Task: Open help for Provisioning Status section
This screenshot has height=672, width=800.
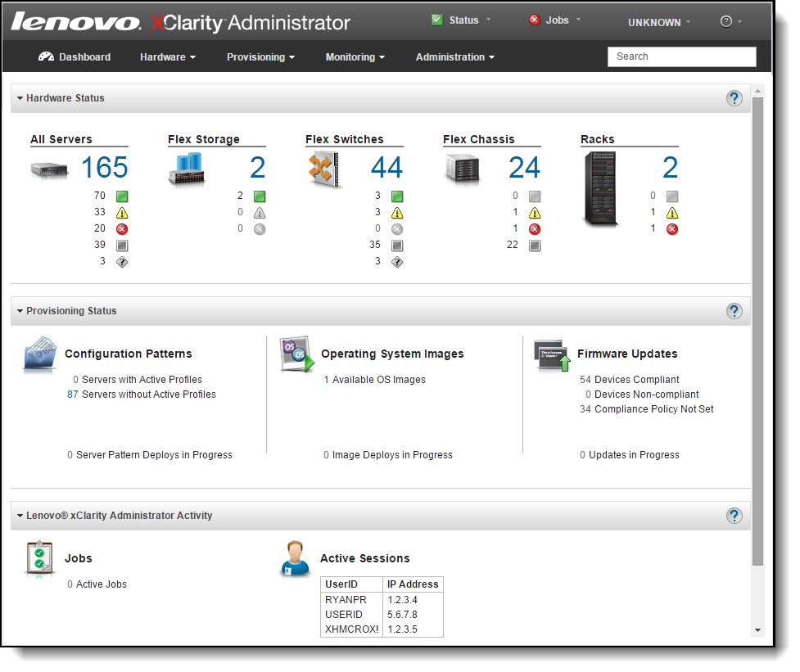Action: [734, 311]
